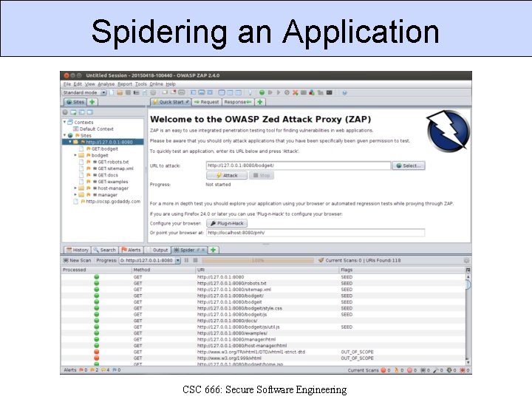The image size is (532, 399).
Task: Open the Tools menu
Action: click(141, 83)
